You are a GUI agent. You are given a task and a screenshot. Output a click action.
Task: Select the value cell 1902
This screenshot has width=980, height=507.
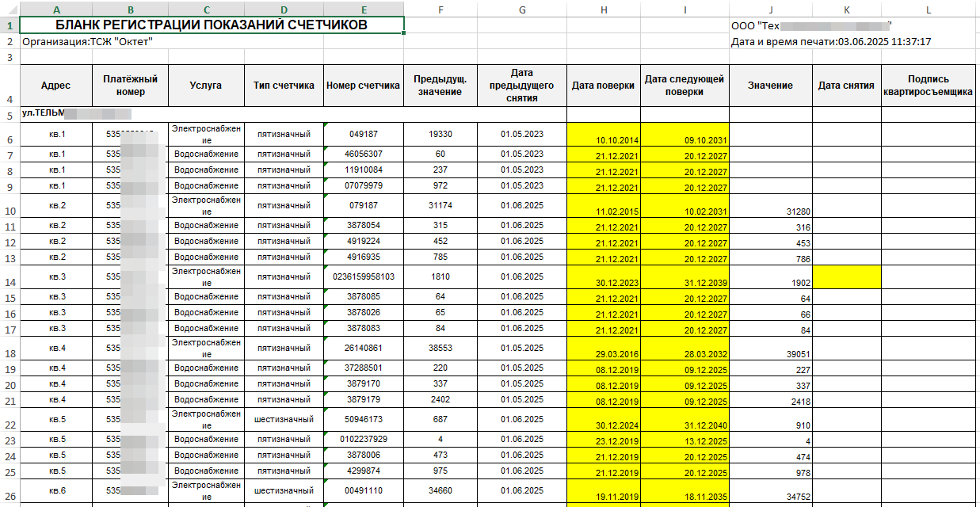pyautogui.click(x=771, y=277)
